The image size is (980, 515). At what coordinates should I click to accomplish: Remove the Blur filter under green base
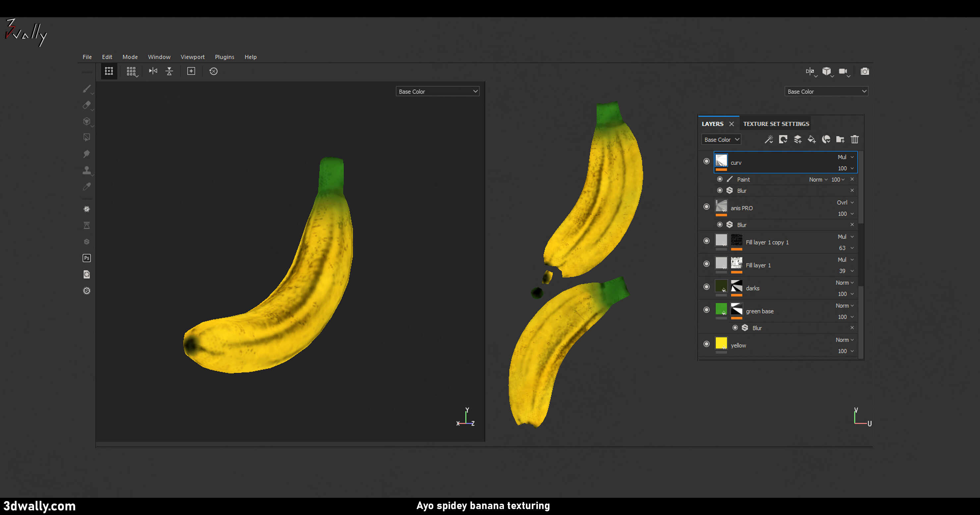[852, 328]
